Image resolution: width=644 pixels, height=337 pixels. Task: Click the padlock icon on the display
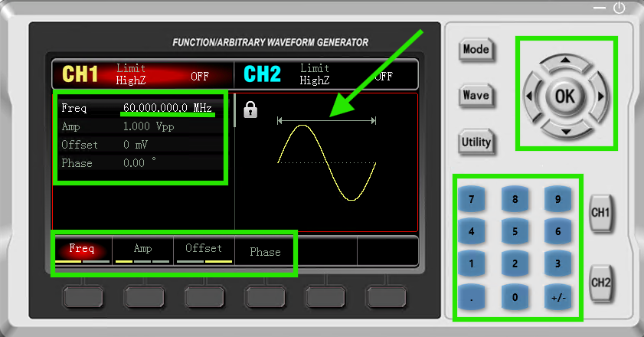coord(250,110)
